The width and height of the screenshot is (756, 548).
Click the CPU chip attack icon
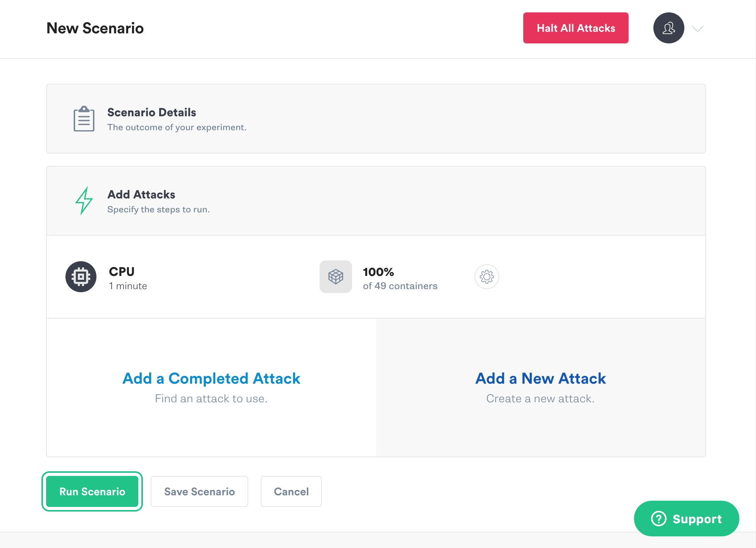(81, 277)
